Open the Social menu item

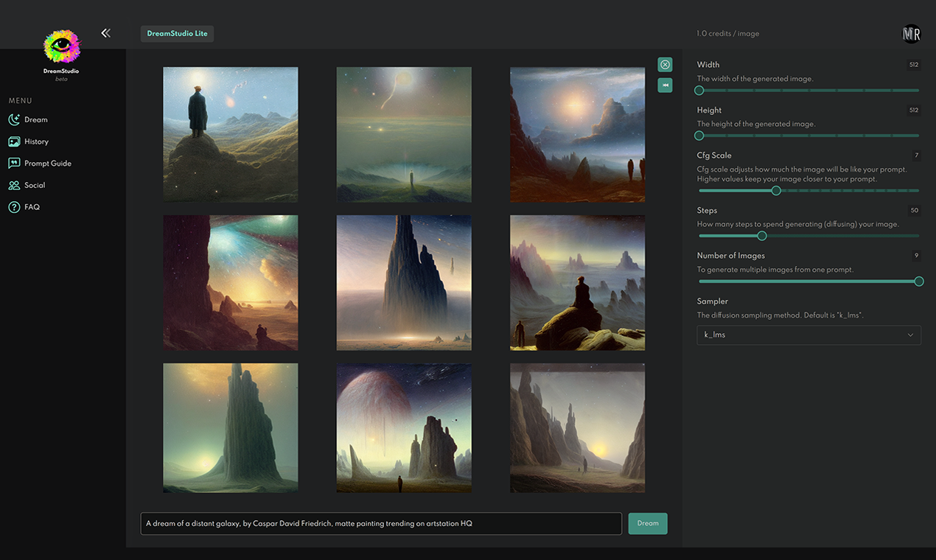pos(27,186)
